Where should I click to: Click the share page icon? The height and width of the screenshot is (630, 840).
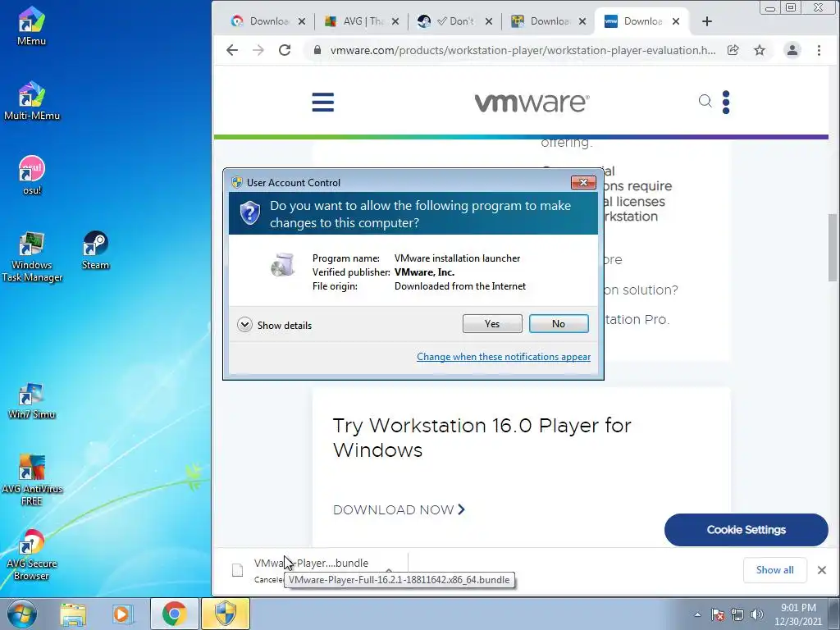point(733,50)
